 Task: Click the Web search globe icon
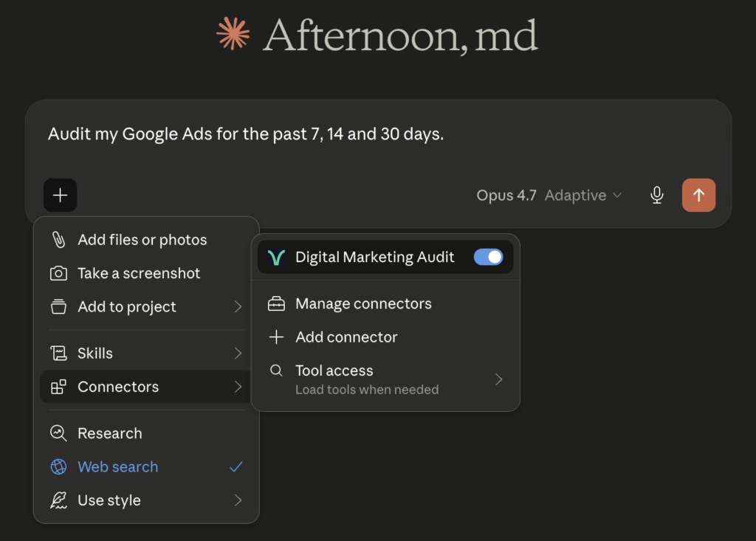pyautogui.click(x=59, y=466)
